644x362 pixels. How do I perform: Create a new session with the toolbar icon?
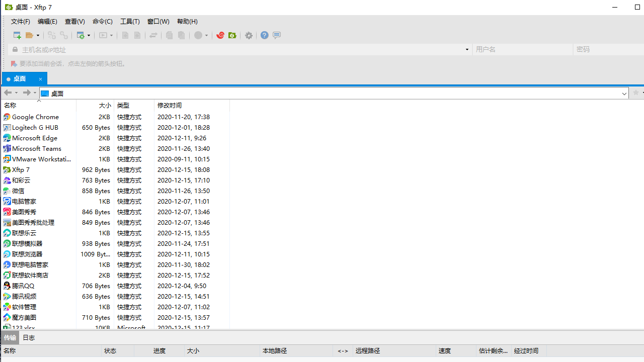click(x=17, y=35)
